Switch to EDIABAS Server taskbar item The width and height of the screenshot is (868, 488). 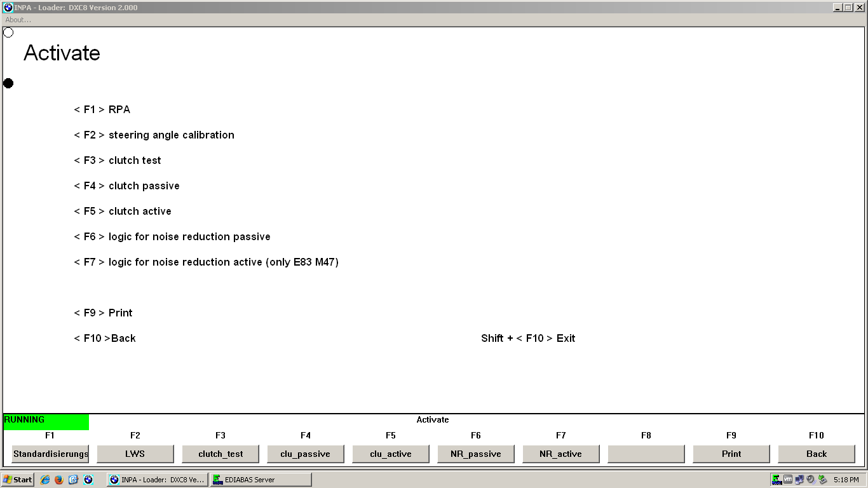261,480
